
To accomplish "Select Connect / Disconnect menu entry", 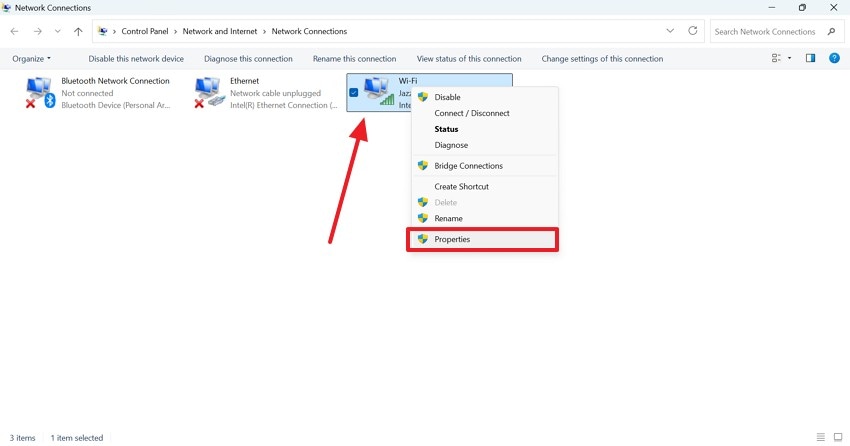I will click(x=485, y=113).
